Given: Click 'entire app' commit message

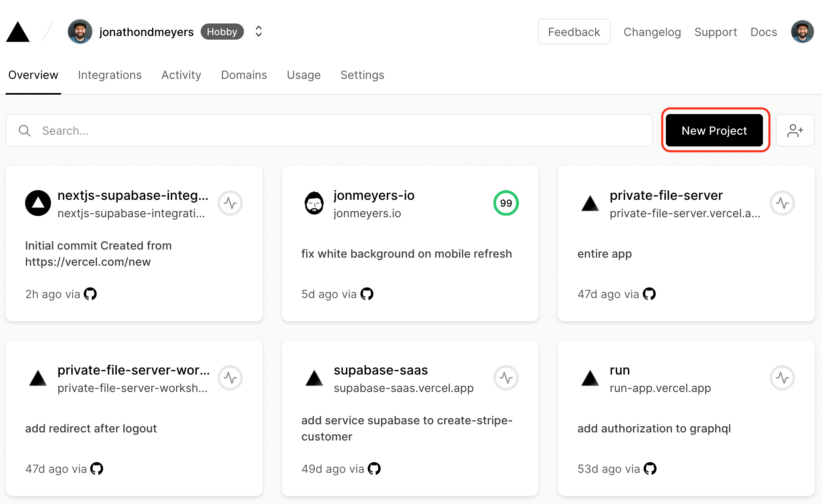Looking at the screenshot, I should coord(604,254).
